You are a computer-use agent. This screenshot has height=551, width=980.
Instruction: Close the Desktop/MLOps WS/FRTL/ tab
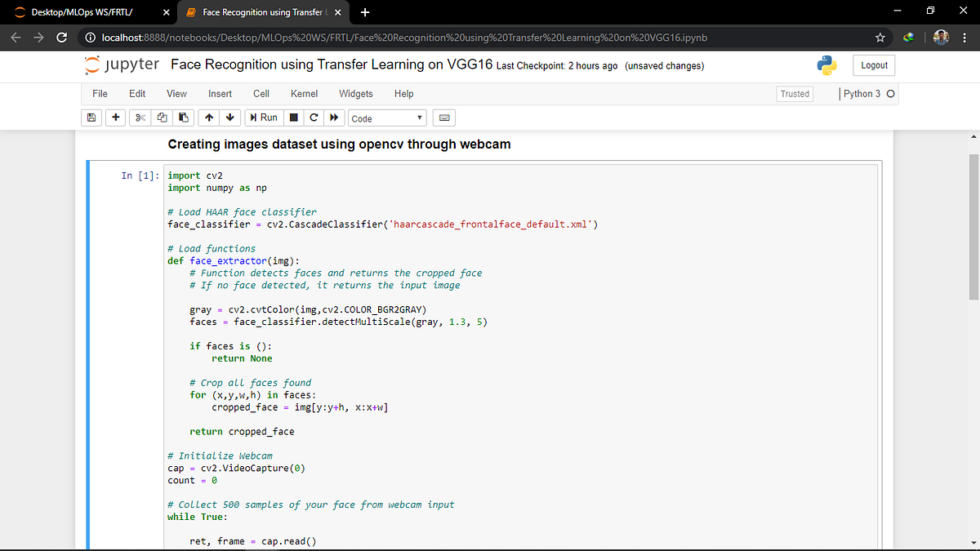click(166, 12)
